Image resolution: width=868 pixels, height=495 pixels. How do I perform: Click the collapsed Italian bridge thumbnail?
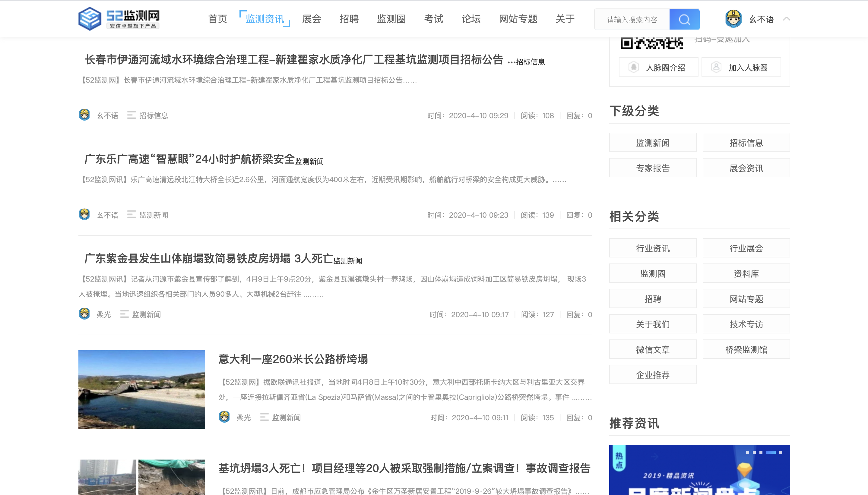click(x=141, y=389)
